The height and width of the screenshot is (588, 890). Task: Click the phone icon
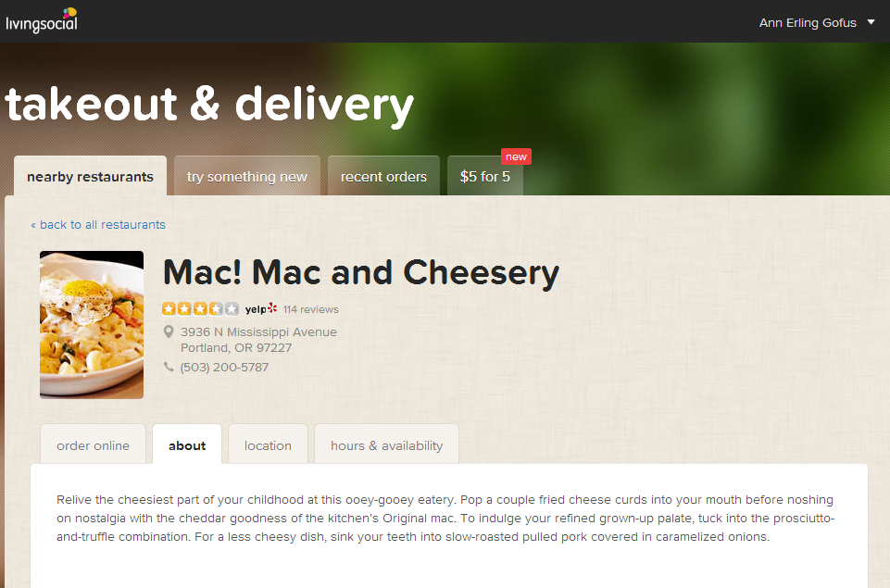pos(169,367)
